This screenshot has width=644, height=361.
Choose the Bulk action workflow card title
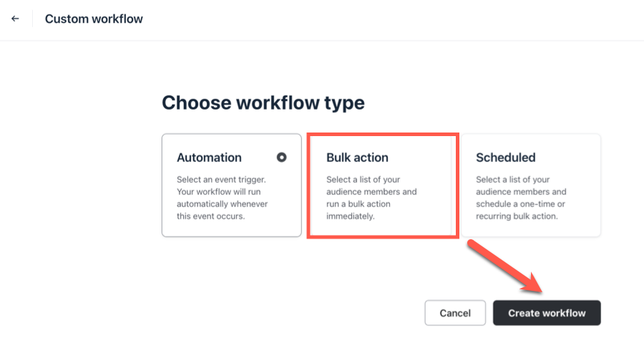[x=357, y=158]
